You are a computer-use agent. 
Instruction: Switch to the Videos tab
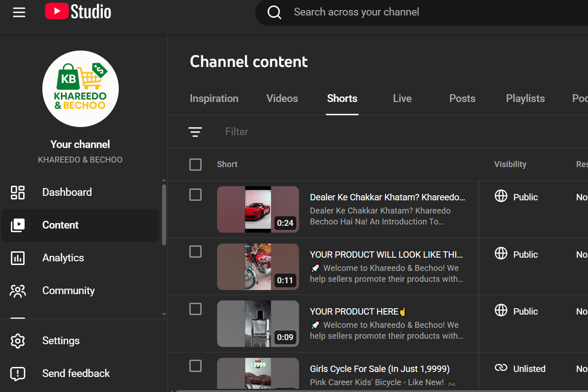click(282, 98)
